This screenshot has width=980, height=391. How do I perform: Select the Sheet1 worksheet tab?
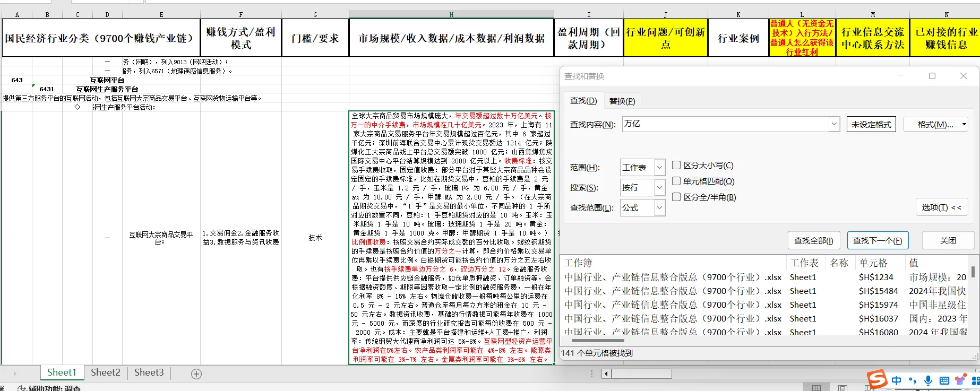pos(62,372)
